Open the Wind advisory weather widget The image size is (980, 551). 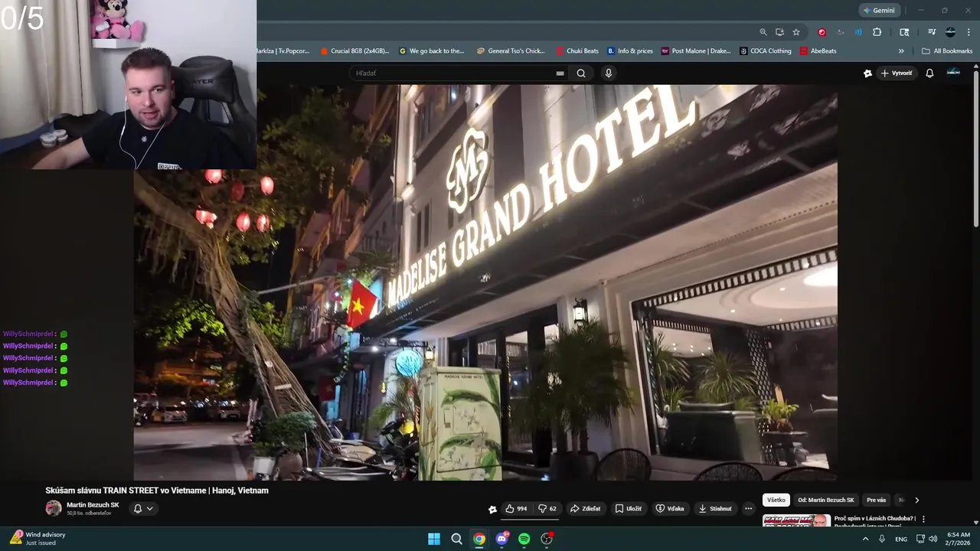pyautogui.click(x=38, y=538)
